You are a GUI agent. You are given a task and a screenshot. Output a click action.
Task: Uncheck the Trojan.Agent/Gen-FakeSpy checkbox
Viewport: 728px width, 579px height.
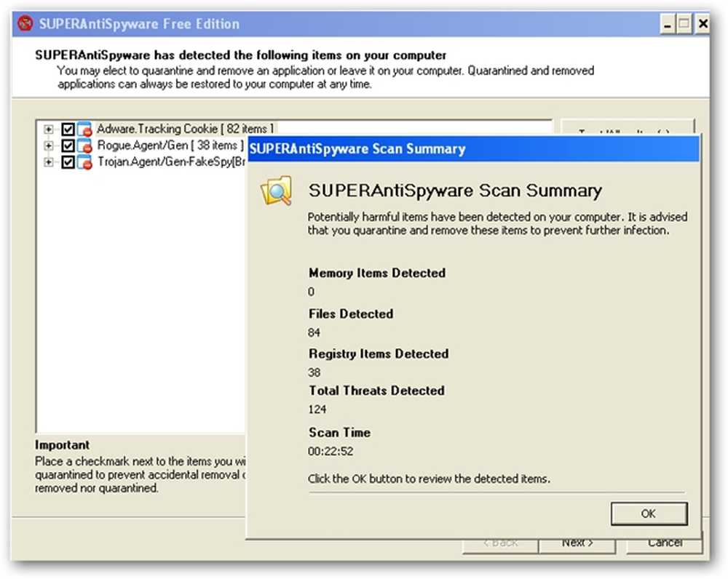tap(68, 162)
